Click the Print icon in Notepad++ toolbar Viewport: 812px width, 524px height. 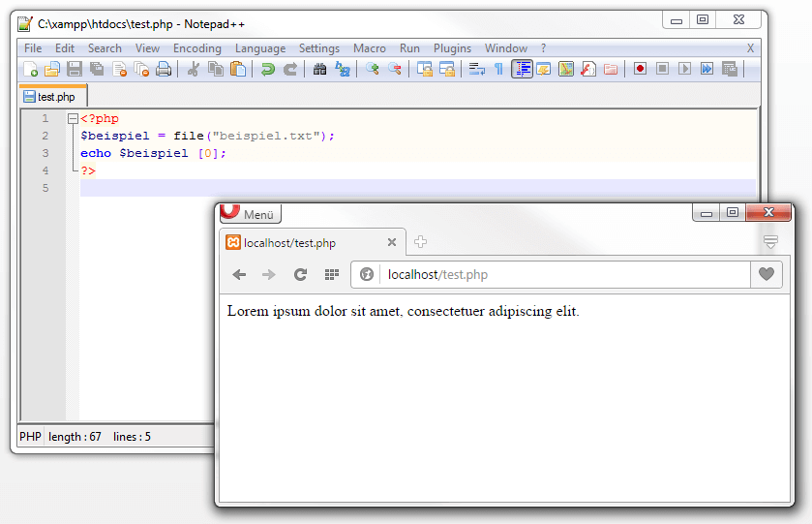tap(164, 69)
